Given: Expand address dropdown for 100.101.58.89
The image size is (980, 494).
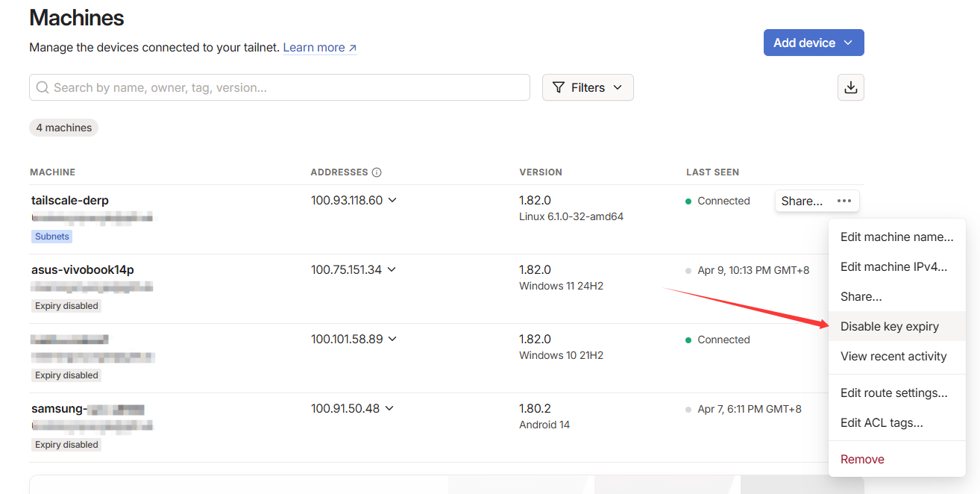Looking at the screenshot, I should pos(393,339).
